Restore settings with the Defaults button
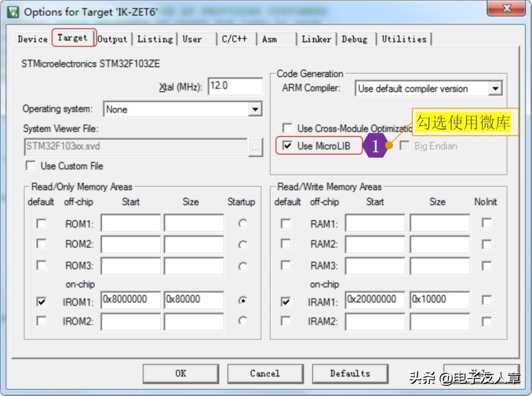Screen dimensions: 532x396 pos(350,374)
